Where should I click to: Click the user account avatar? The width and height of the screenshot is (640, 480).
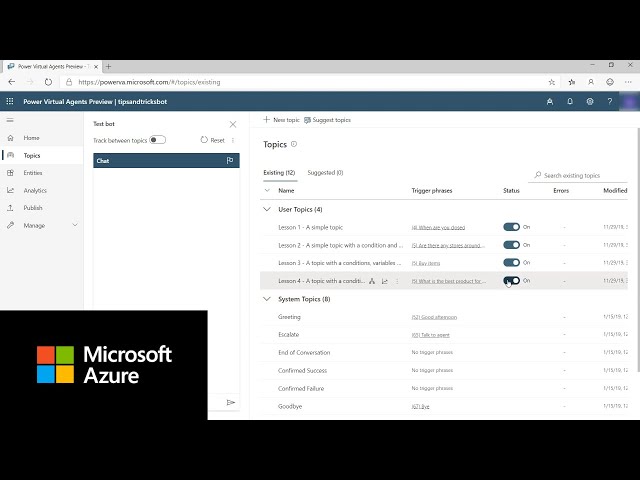click(629, 102)
